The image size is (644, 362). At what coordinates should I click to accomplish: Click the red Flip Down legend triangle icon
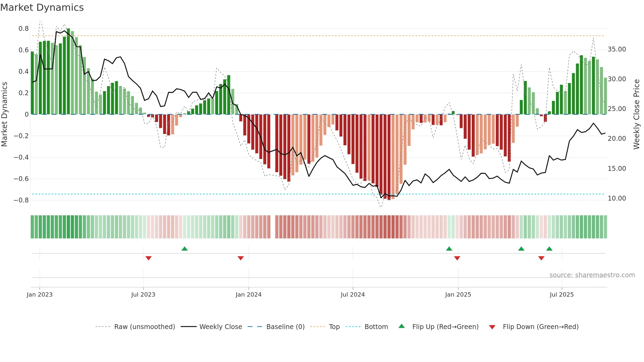pos(492,327)
